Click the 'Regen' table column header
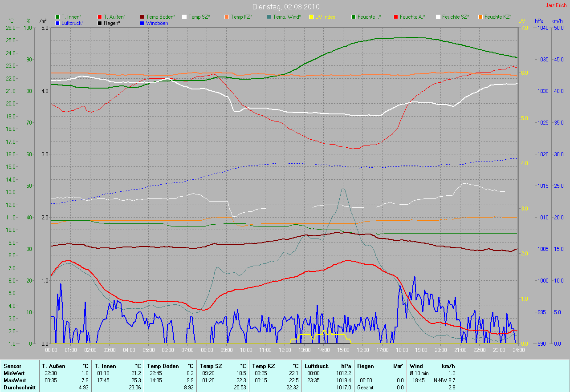The height and width of the screenshot is (392, 570). click(365, 366)
